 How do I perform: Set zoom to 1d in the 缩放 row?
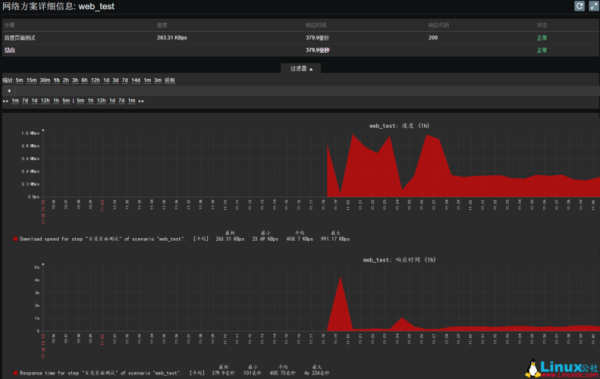click(106, 80)
